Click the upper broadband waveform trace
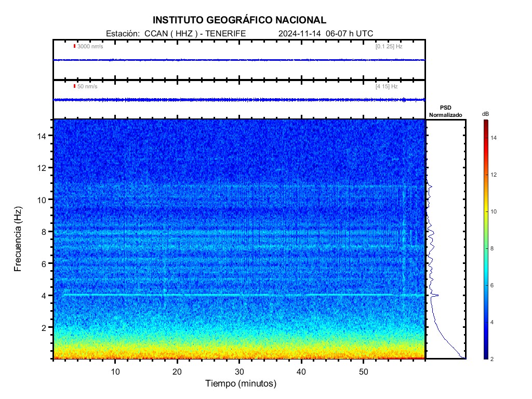 tap(239, 60)
